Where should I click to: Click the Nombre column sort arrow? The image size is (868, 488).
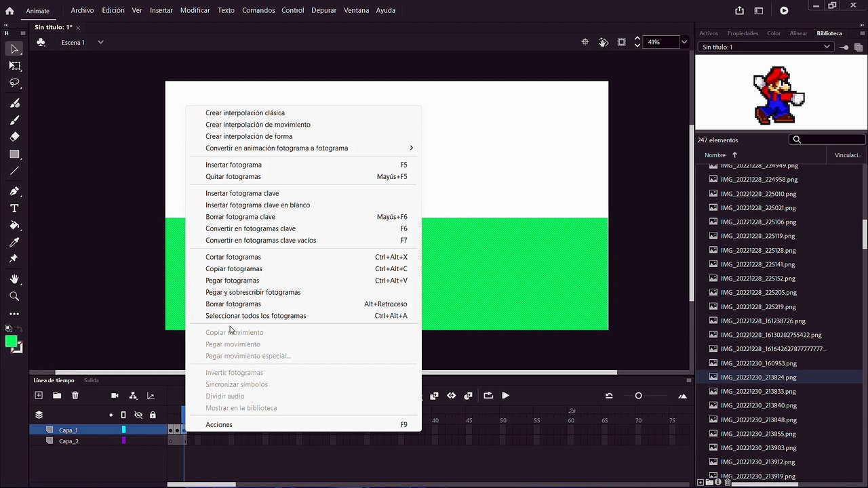(734, 155)
